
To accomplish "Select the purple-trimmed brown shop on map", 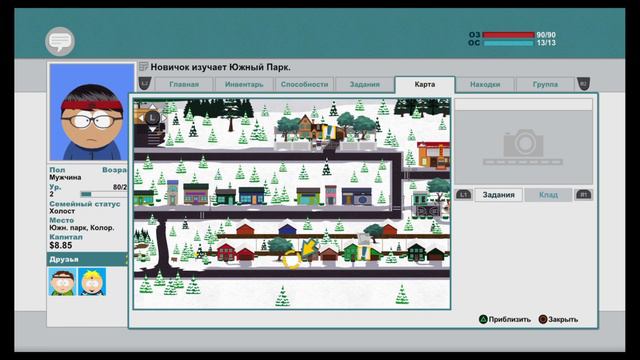I will [196, 194].
